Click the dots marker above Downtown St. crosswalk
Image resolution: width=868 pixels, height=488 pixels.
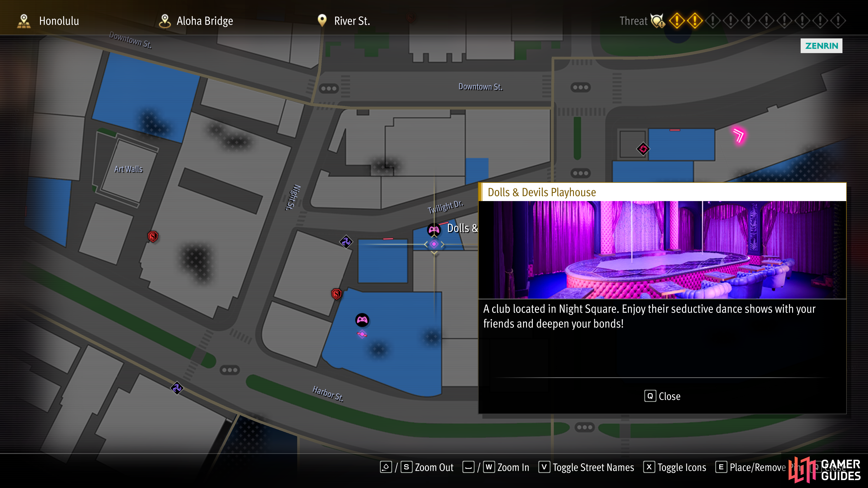tap(329, 89)
